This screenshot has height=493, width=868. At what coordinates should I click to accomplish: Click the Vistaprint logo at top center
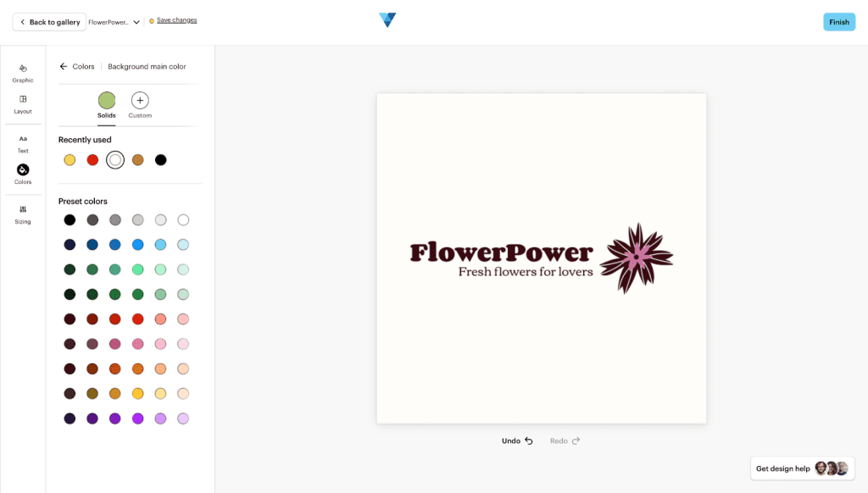387,21
